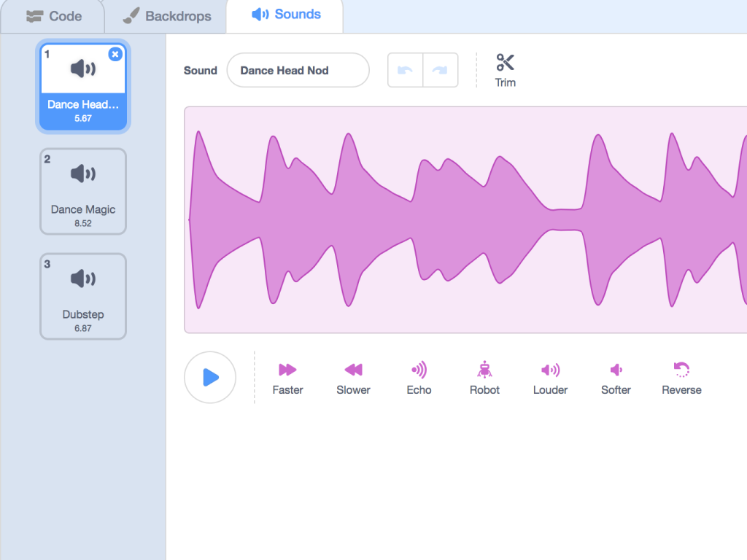
Task: Click the Dance Magic duration 8.52
Action: (x=83, y=223)
